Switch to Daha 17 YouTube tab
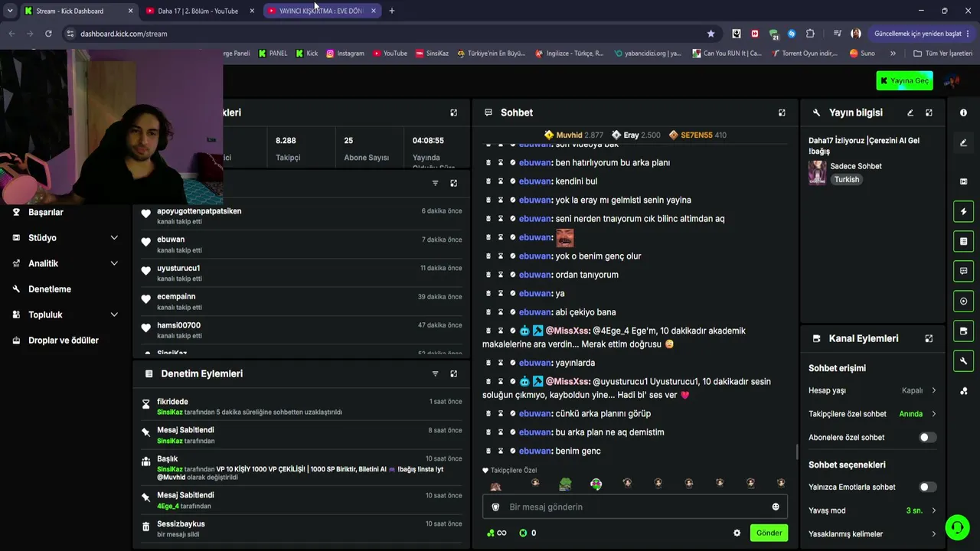 click(x=199, y=11)
